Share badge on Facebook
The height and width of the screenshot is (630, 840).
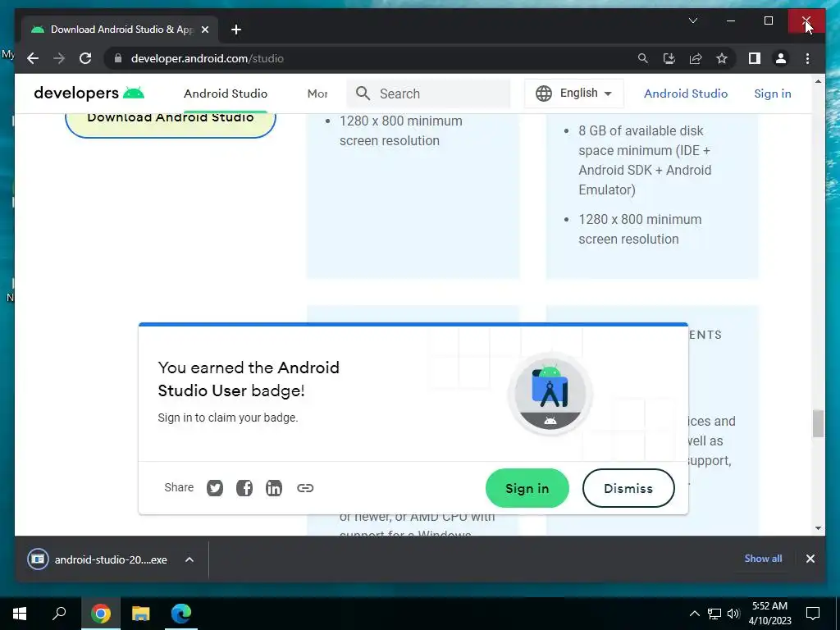pyautogui.click(x=244, y=488)
